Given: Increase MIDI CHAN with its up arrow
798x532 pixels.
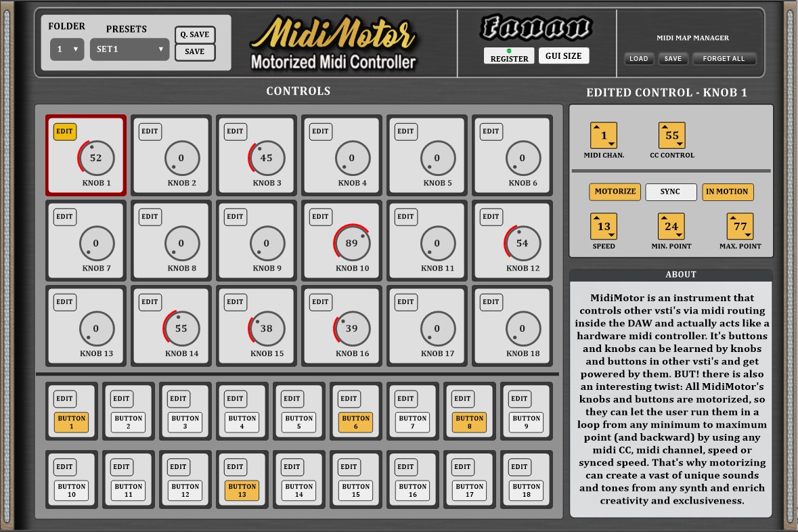Looking at the screenshot, I should (x=595, y=127).
